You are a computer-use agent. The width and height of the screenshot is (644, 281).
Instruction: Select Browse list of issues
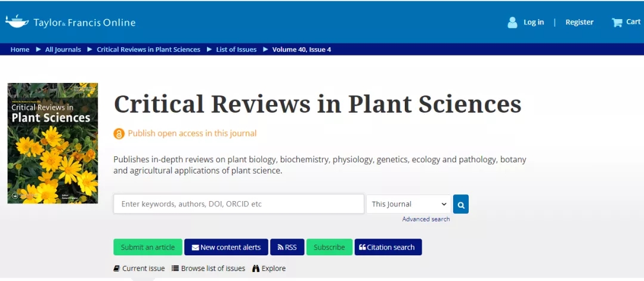pyautogui.click(x=208, y=268)
